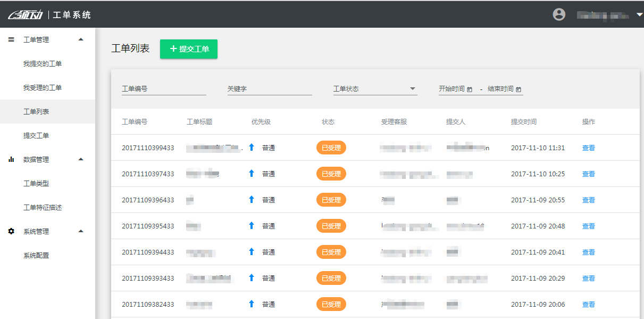Click the logo in the top header

tap(27, 15)
